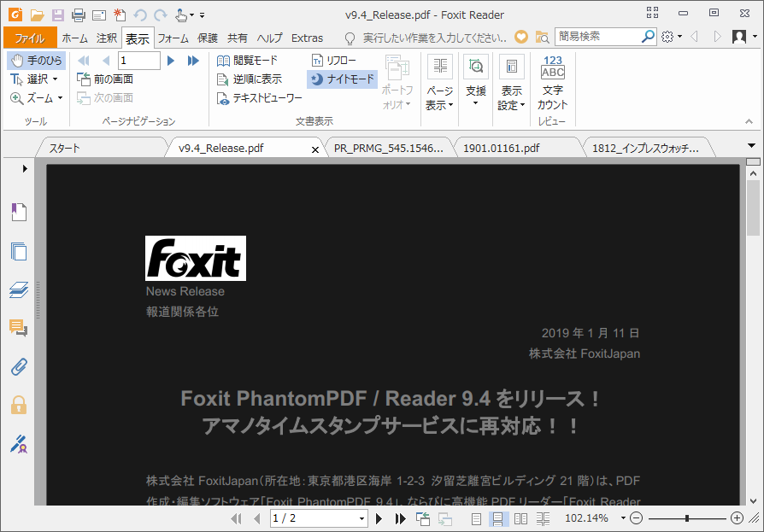Close the v9.4_Release.pdf tab

pyautogui.click(x=315, y=149)
